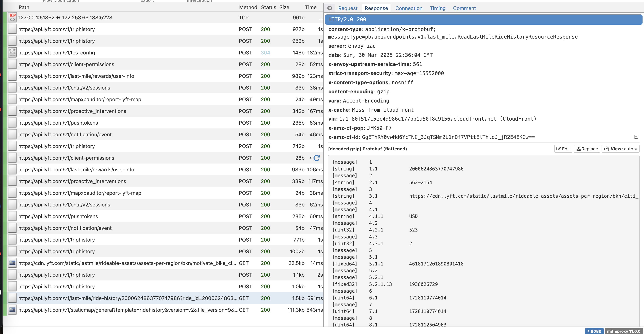Image resolution: width=644 pixels, height=334 pixels.
Task: Click the plus icon beside x-amz-cf-id header
Action: (x=636, y=137)
